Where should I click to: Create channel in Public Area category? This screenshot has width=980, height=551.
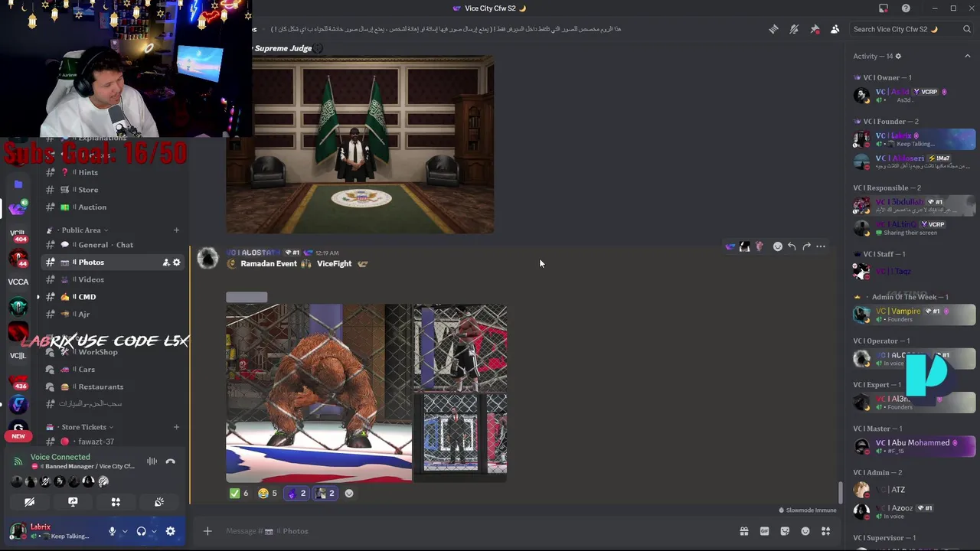[x=176, y=230]
